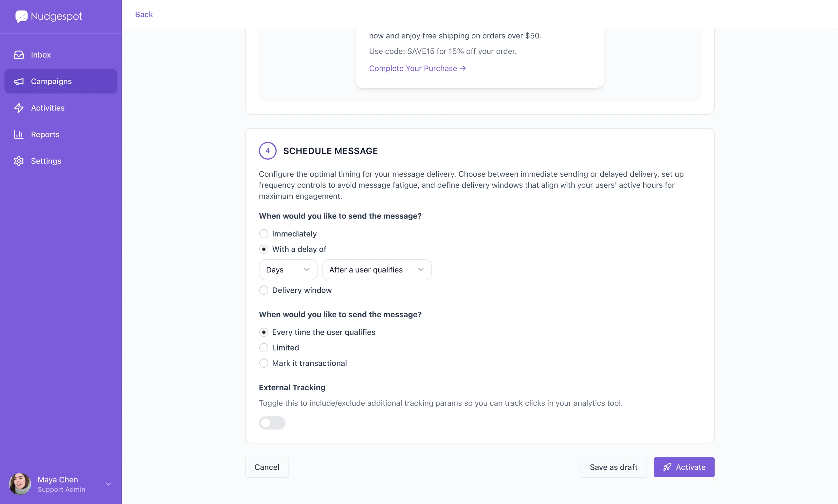Click the Reports bar chart icon

click(19, 134)
